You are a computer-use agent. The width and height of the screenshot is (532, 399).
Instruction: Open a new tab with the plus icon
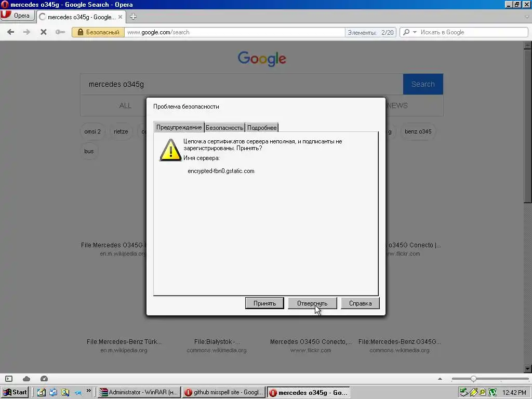tap(133, 17)
